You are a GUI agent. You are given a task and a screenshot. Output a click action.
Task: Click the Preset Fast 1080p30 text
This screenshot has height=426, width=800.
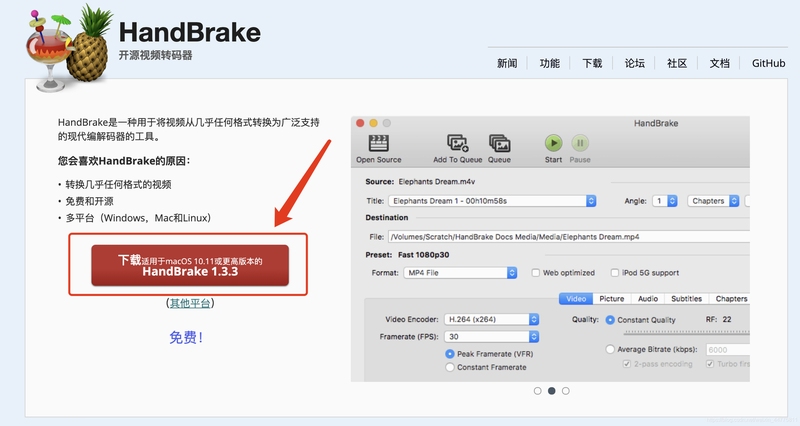click(407, 255)
